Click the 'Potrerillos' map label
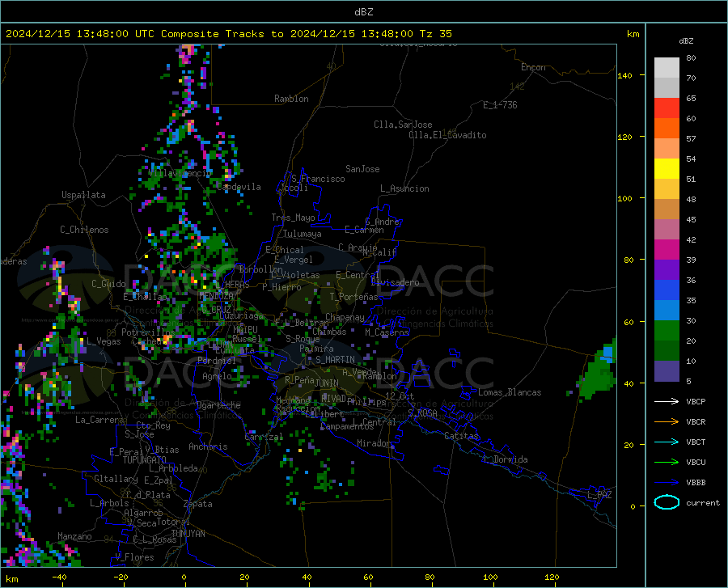 tap(148, 332)
